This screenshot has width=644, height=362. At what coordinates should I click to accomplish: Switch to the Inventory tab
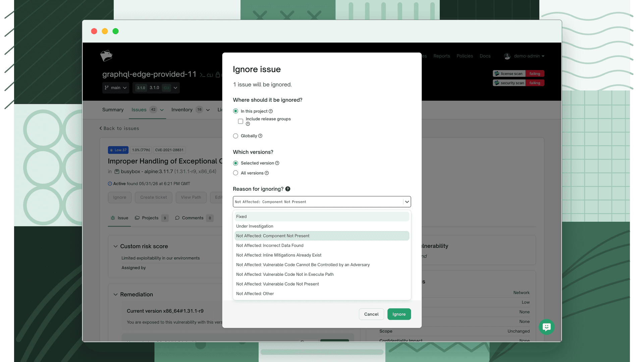[x=182, y=110]
